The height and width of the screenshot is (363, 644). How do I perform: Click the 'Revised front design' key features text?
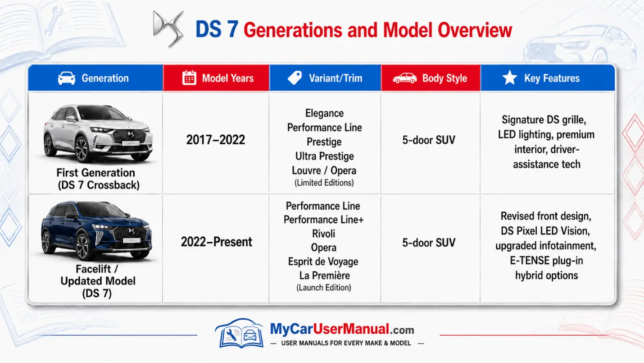pos(545,216)
